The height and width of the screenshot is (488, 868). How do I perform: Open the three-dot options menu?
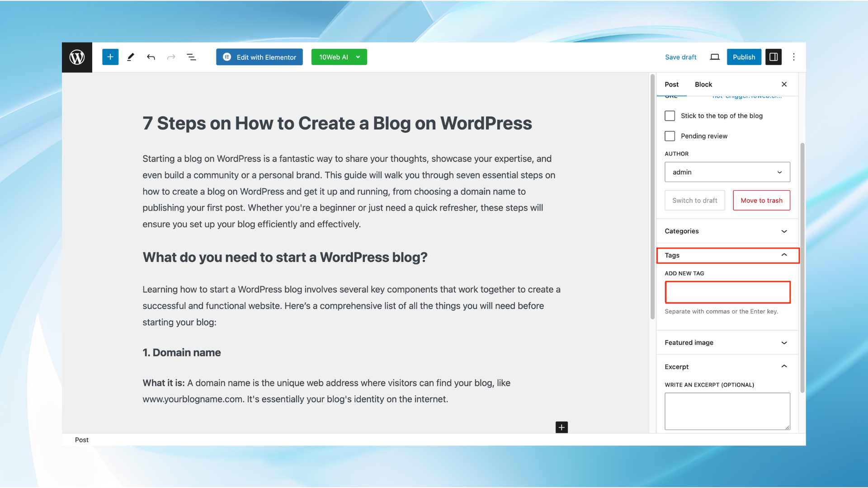click(794, 57)
